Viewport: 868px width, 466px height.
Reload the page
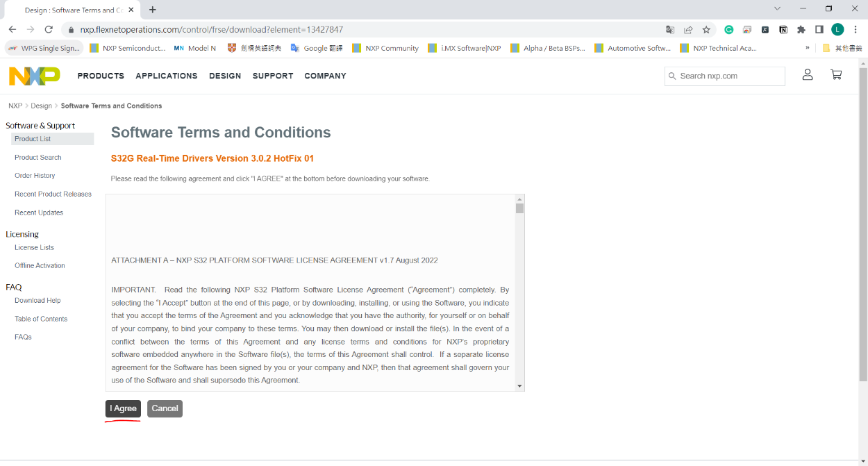click(49, 29)
